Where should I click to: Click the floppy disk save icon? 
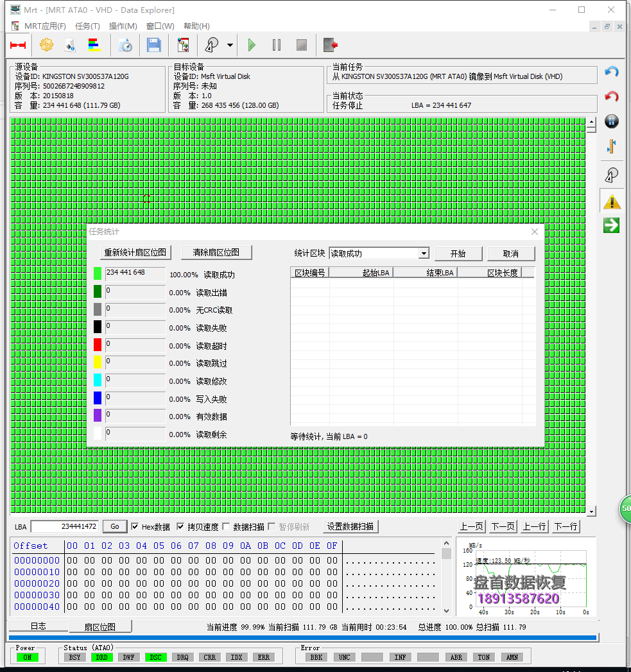point(154,45)
